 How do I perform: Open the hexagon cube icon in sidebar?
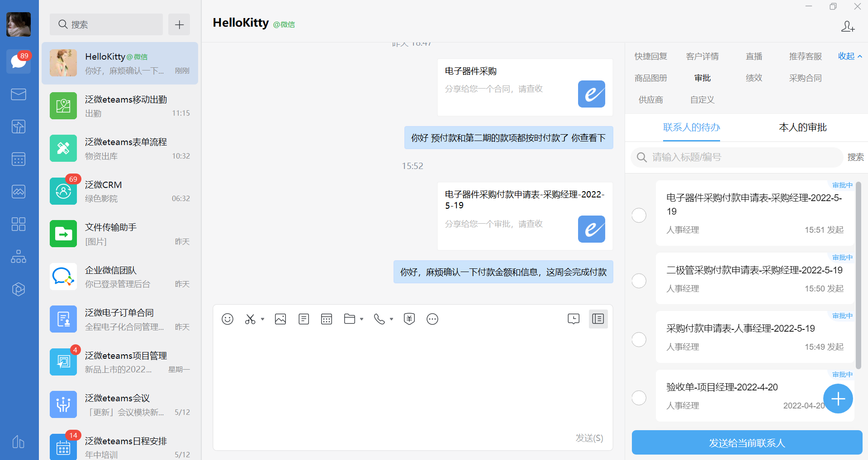pos(19,289)
